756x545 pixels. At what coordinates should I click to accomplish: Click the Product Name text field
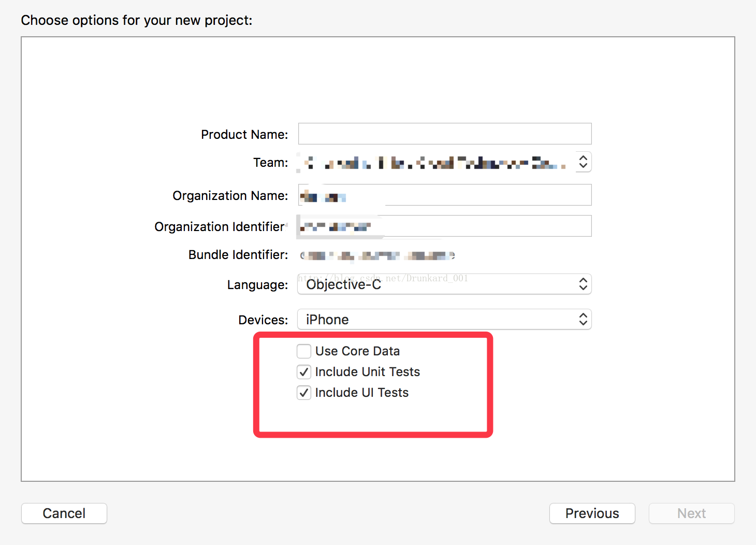click(444, 134)
